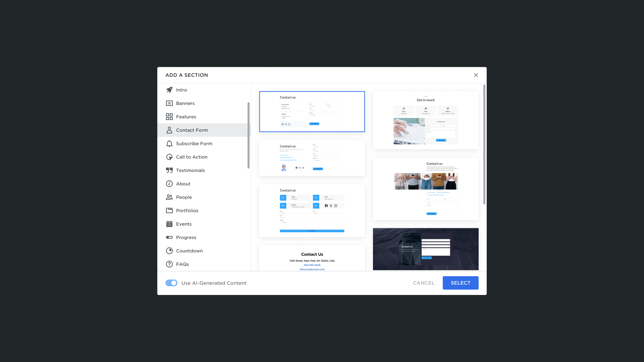This screenshot has height=362, width=644.
Task: Open the About section category
Action: click(183, 184)
